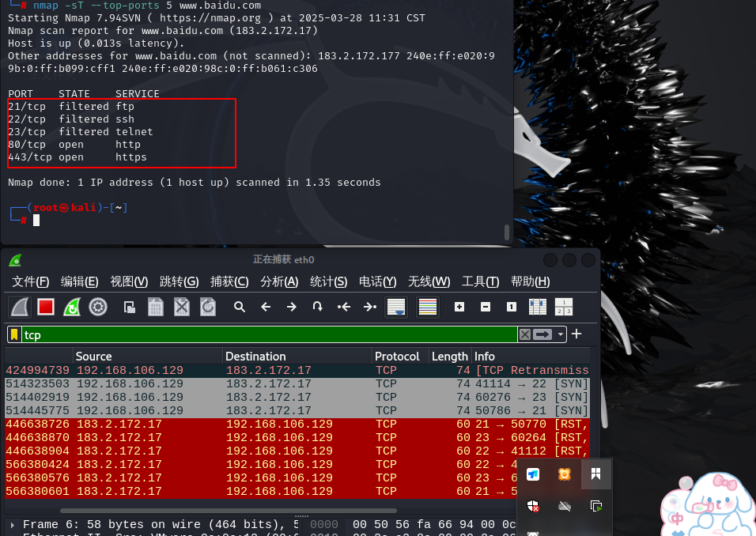
Task: Open the display filter bookmark menu
Action: [x=14, y=334]
